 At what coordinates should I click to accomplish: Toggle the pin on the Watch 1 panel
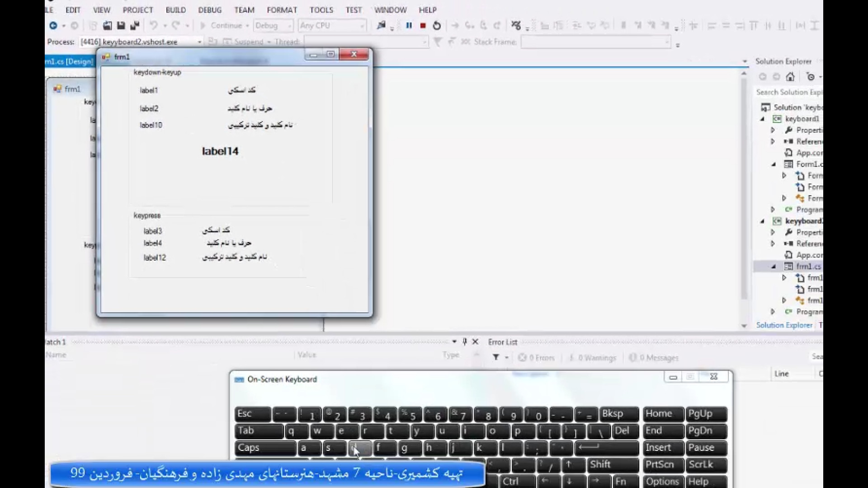point(465,342)
